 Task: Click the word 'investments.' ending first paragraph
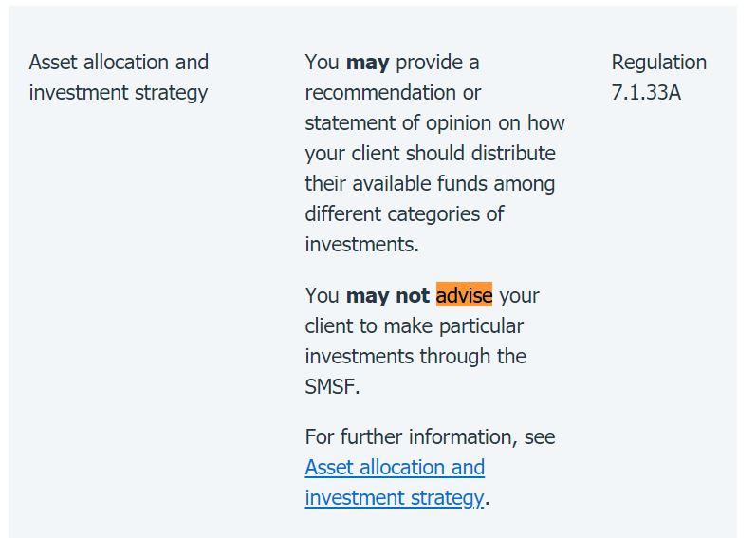pyautogui.click(x=361, y=245)
